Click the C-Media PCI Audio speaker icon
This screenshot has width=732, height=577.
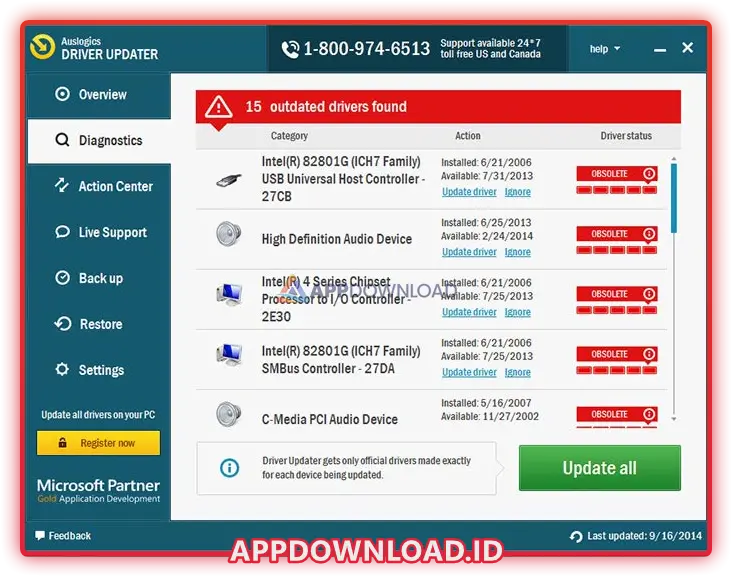click(228, 413)
